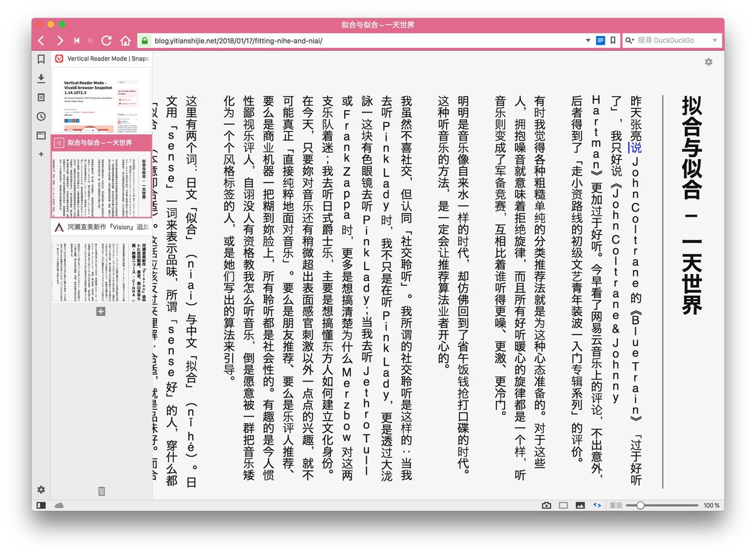The width and height of the screenshot is (756, 556).
Task: Open the home page
Action: (x=125, y=40)
